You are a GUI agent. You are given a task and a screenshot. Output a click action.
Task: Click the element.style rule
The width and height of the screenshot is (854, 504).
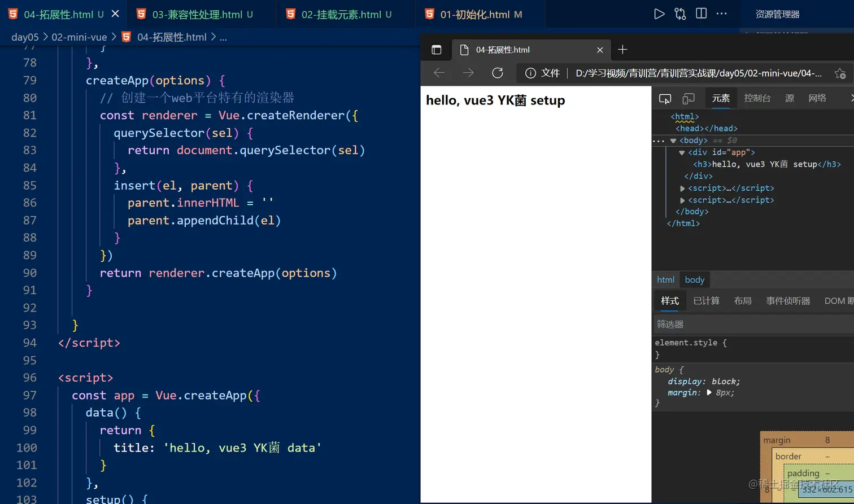(690, 343)
